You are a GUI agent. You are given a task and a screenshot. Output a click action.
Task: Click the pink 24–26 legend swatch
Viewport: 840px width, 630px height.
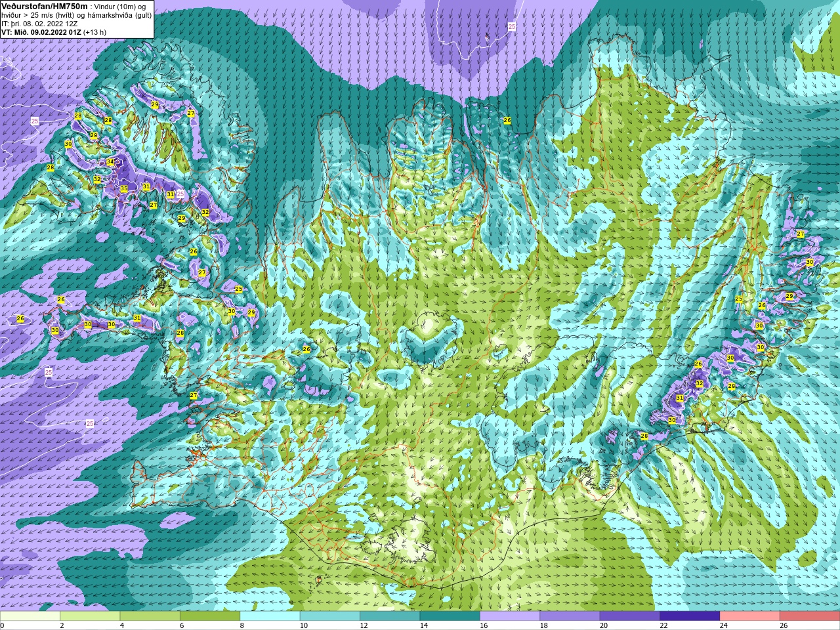tap(749, 616)
